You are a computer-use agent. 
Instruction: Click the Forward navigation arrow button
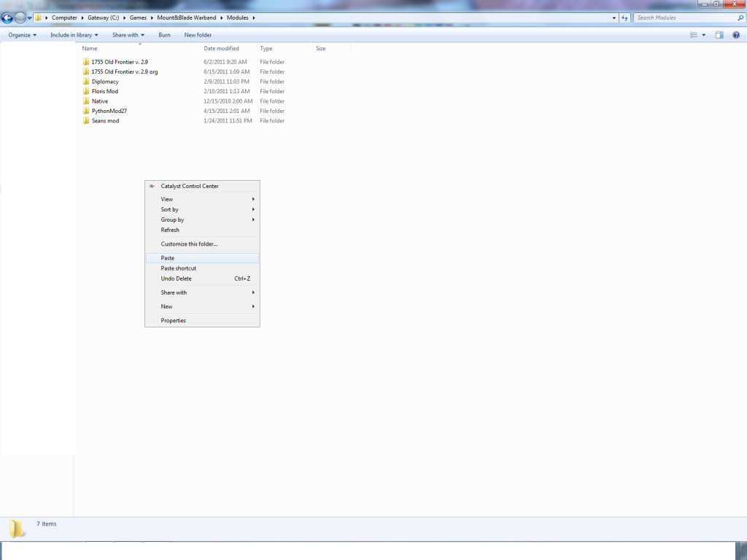point(20,18)
